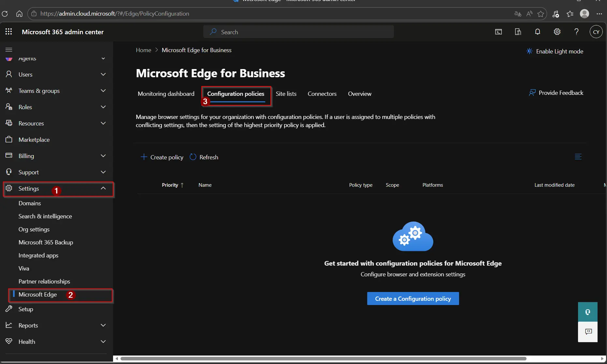This screenshot has height=364, width=607.
Task: Expand the Billing section chevron
Action: pyautogui.click(x=103, y=156)
